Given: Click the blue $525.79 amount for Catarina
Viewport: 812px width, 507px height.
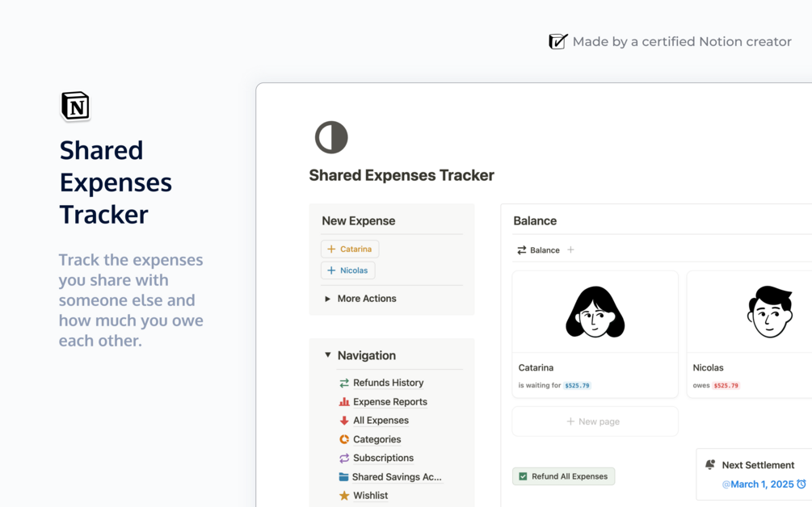Looking at the screenshot, I should [x=577, y=385].
